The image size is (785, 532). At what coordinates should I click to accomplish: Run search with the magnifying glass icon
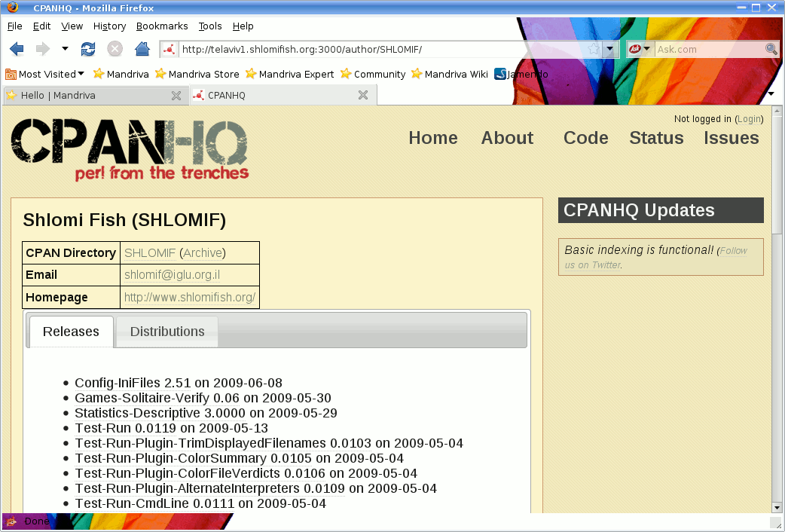pyautogui.click(x=771, y=49)
